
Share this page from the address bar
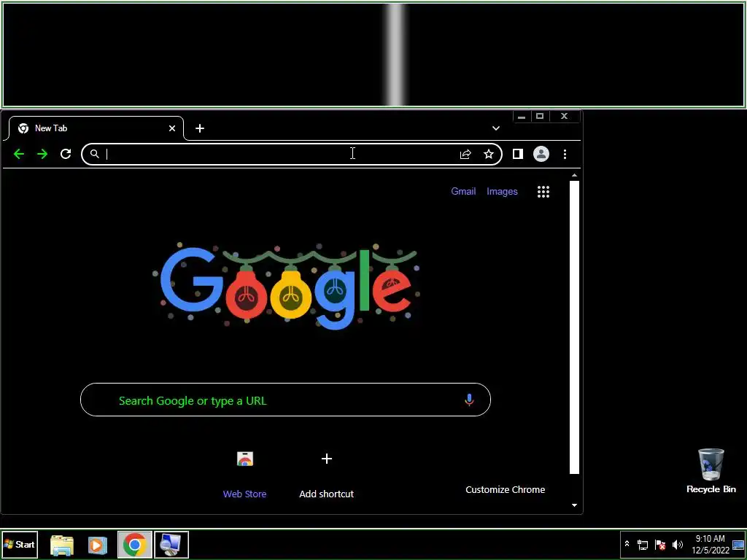click(x=465, y=154)
